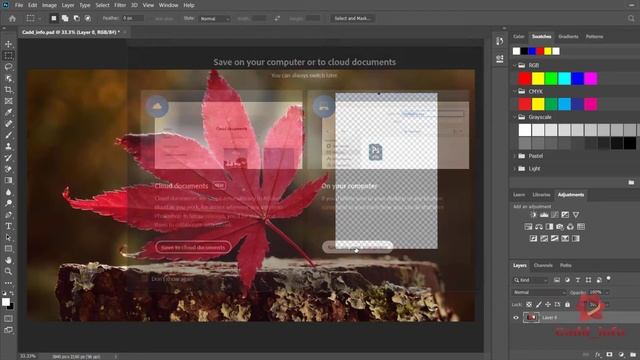Enable Subtract from selection mode
This screenshot has width=640, height=360.
(76, 18)
